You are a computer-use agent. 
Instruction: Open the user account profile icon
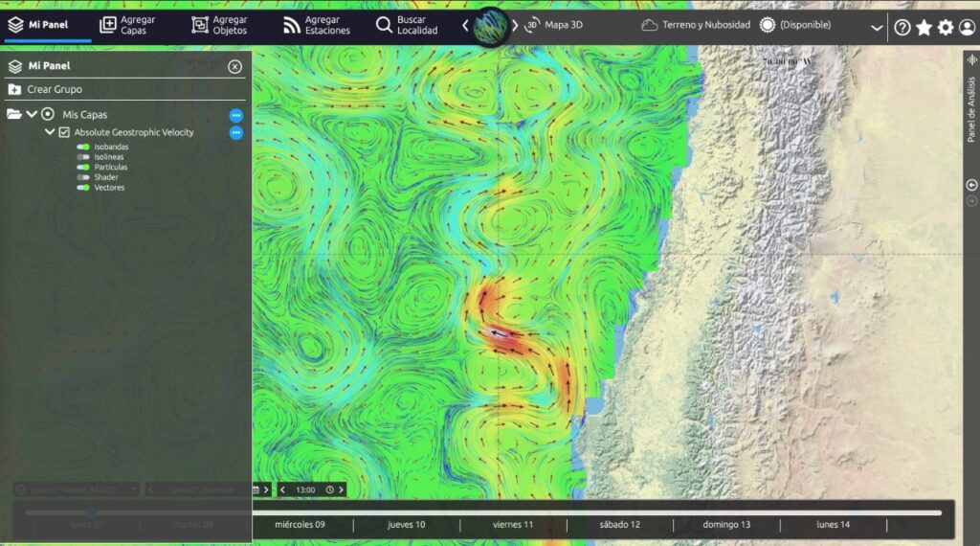[x=967, y=28]
